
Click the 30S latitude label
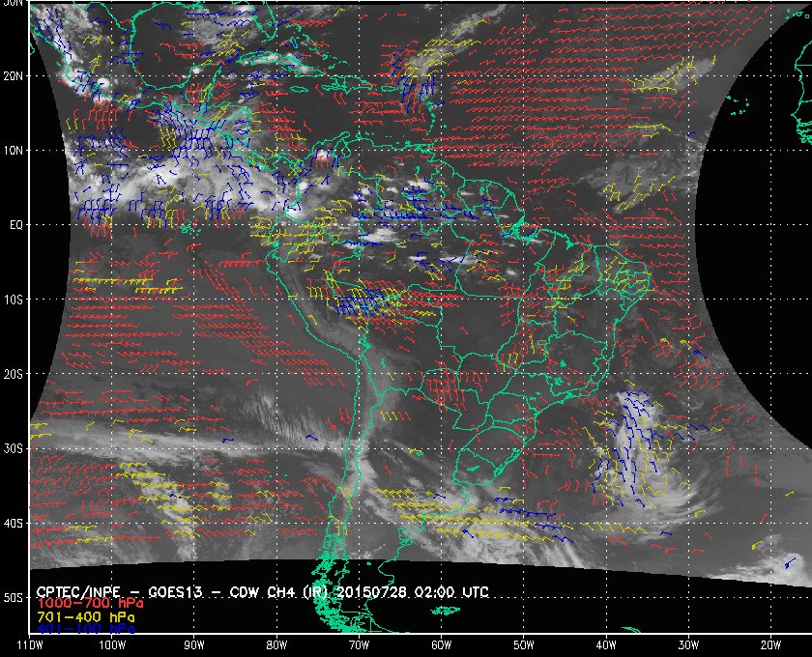pyautogui.click(x=13, y=448)
